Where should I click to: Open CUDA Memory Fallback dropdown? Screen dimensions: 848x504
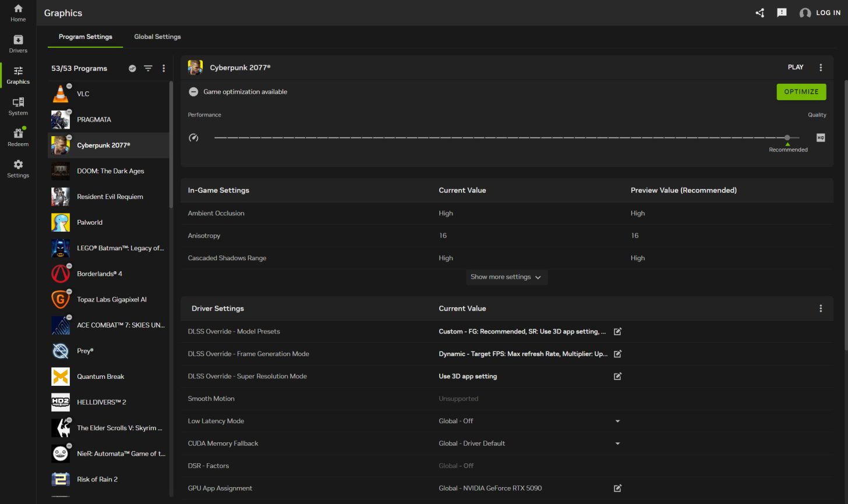pyautogui.click(x=617, y=443)
